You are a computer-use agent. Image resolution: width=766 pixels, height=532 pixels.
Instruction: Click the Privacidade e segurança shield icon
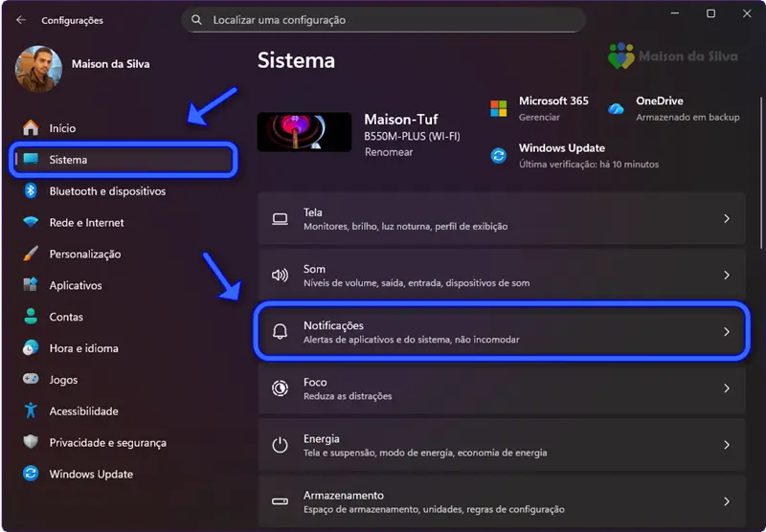pyautogui.click(x=31, y=443)
